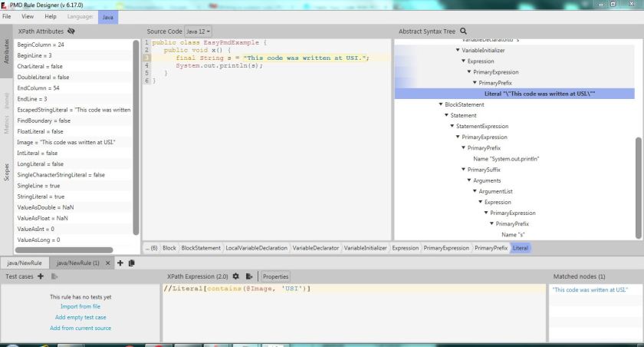This screenshot has height=347, width=644.
Task: Add a new test case with plus icon
Action: point(40,276)
